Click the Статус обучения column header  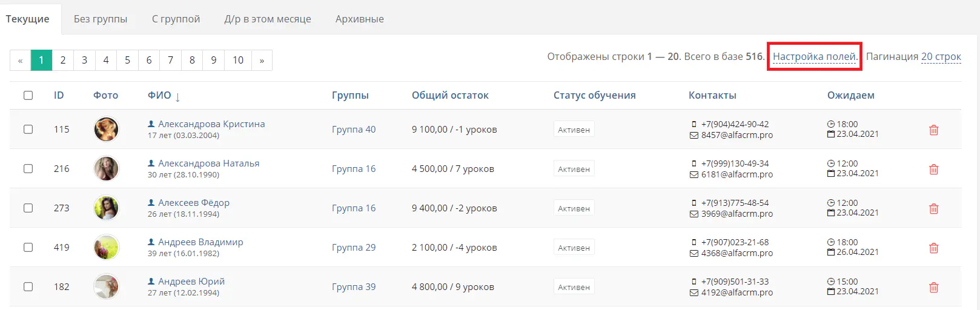(595, 95)
